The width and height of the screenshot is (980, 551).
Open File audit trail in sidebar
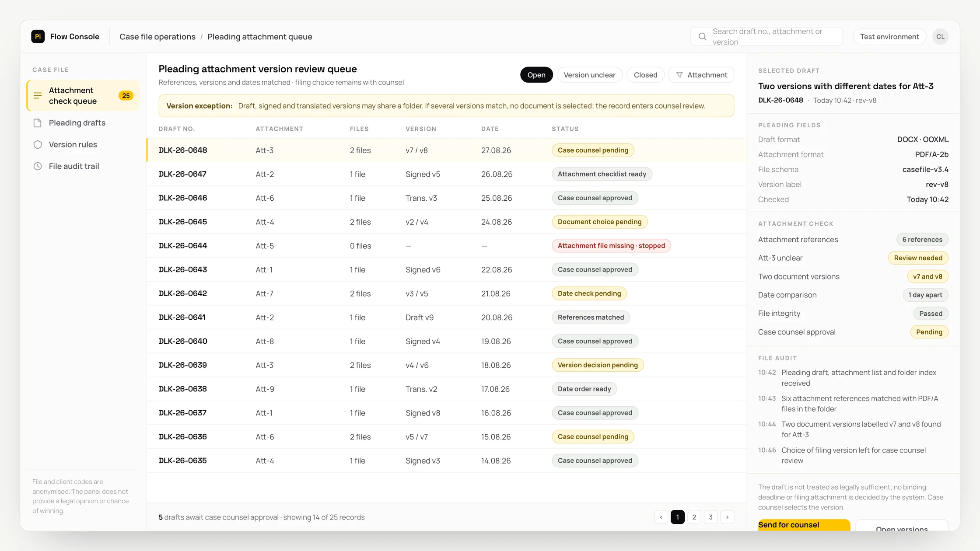click(83, 166)
